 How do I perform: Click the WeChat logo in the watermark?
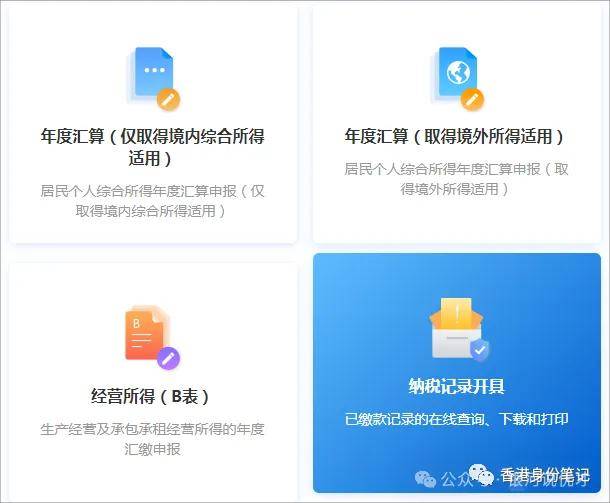pyautogui.click(x=480, y=475)
